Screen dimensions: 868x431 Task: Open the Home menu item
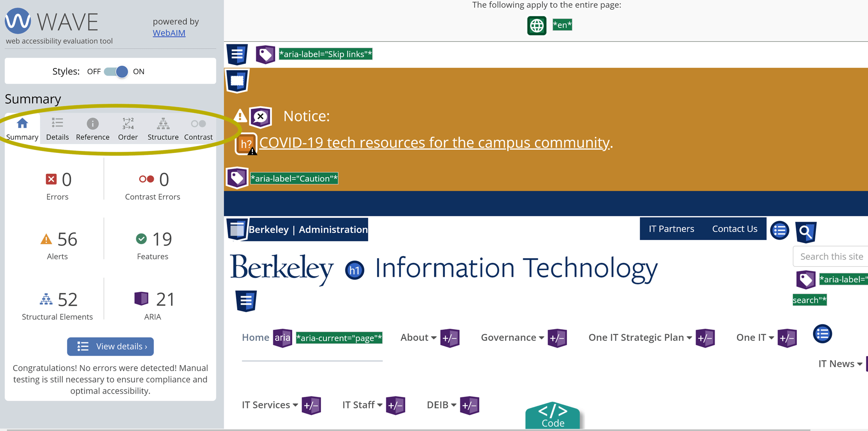click(x=255, y=337)
